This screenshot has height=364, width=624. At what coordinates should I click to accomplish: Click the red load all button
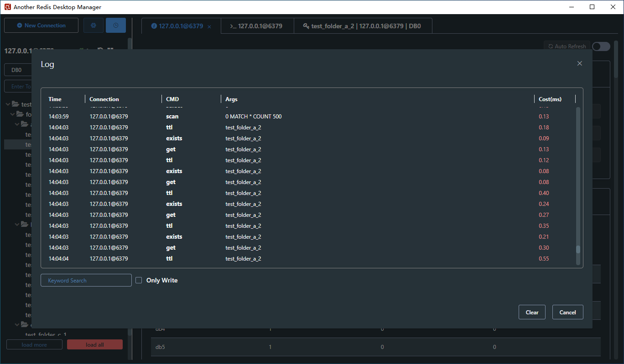click(95, 345)
